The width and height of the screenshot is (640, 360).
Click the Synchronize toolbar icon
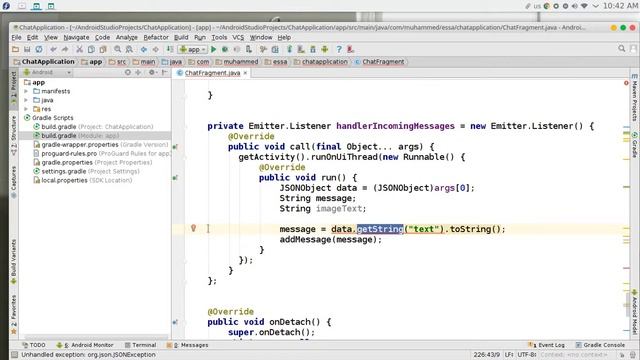(x=39, y=49)
